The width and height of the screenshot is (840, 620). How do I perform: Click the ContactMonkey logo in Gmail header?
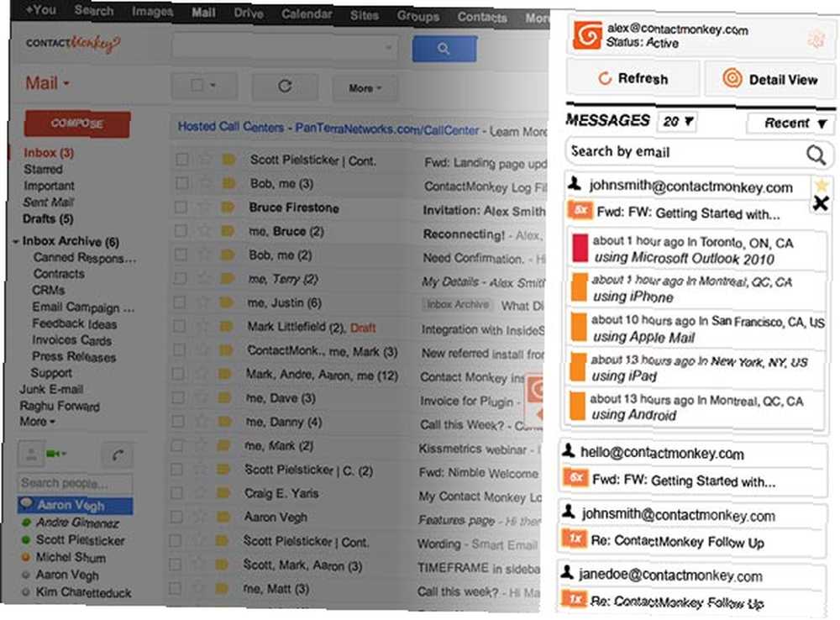pos(73,44)
